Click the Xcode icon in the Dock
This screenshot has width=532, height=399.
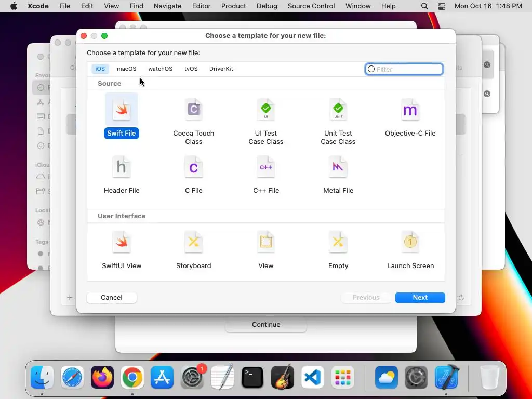[446, 377]
